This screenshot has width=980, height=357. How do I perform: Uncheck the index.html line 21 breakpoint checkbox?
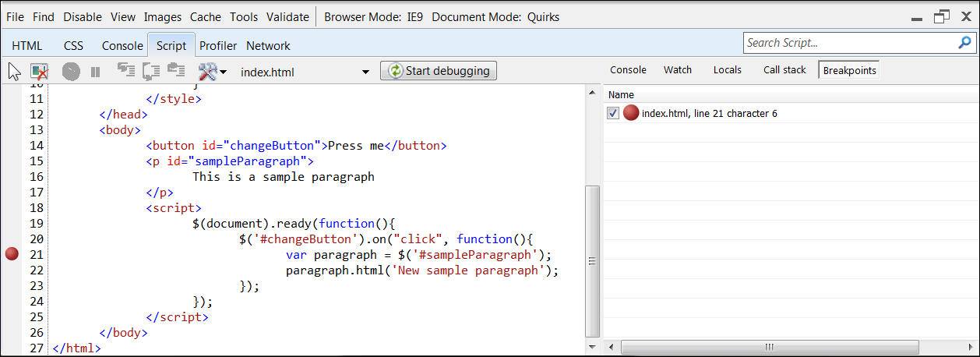click(613, 114)
